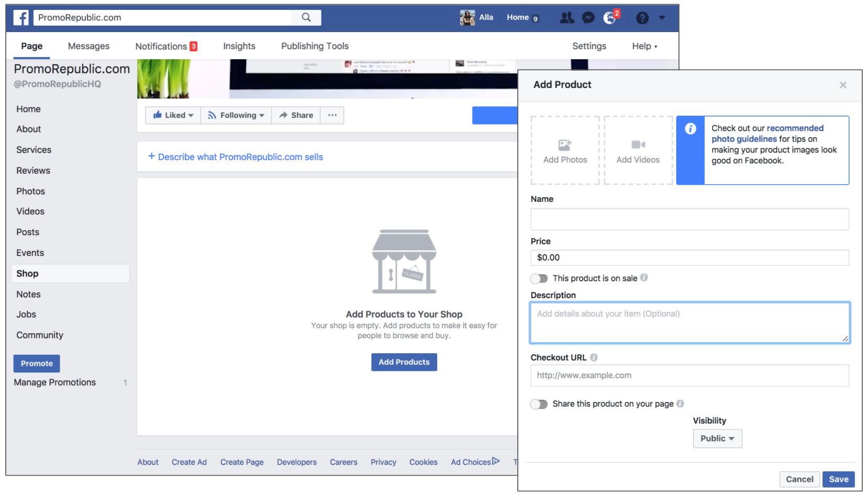Focus the Checkout URL field

click(x=689, y=376)
